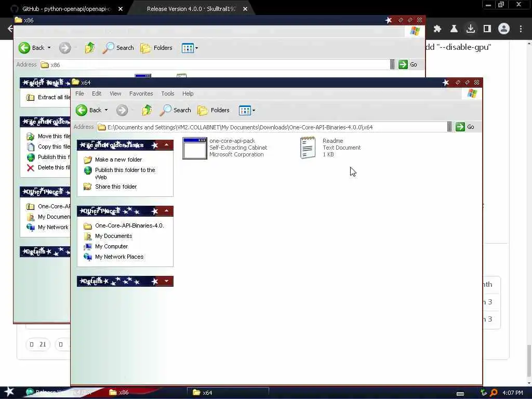Open Search in x86 window toolbar
The height and width of the screenshot is (399, 532).
coord(118,48)
